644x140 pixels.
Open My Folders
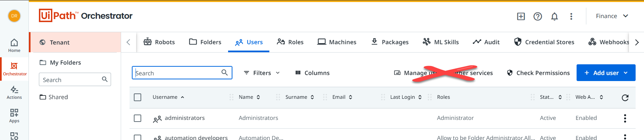click(60, 63)
